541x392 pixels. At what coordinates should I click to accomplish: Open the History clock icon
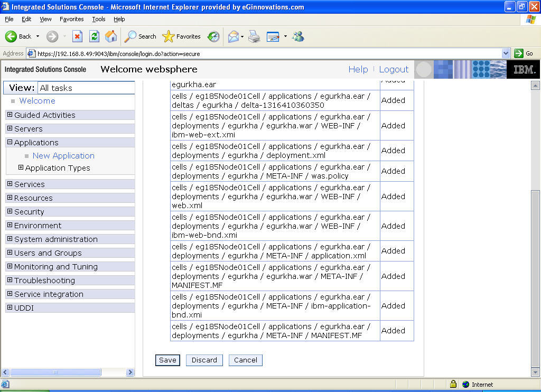pos(213,36)
